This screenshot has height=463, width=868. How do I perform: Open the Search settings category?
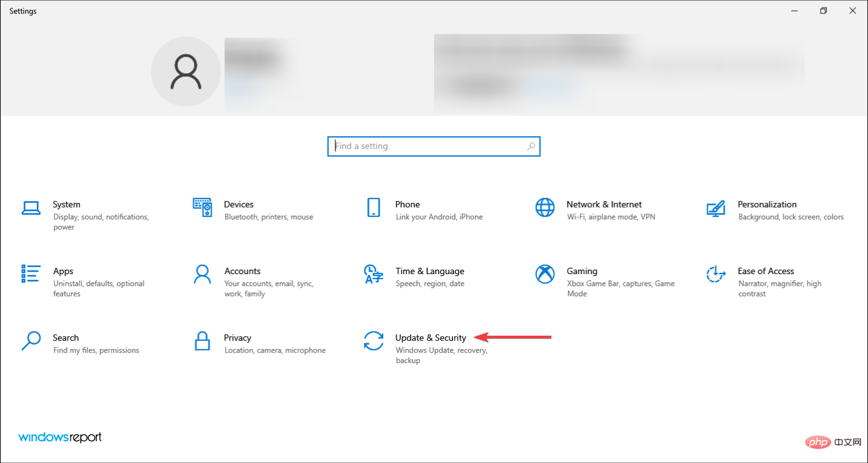tap(66, 338)
